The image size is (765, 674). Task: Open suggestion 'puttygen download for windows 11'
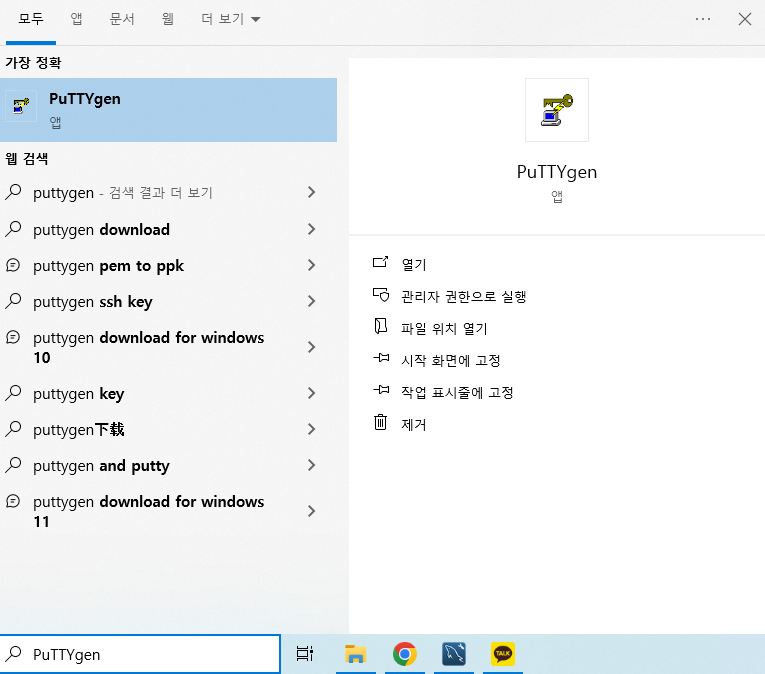click(168, 511)
